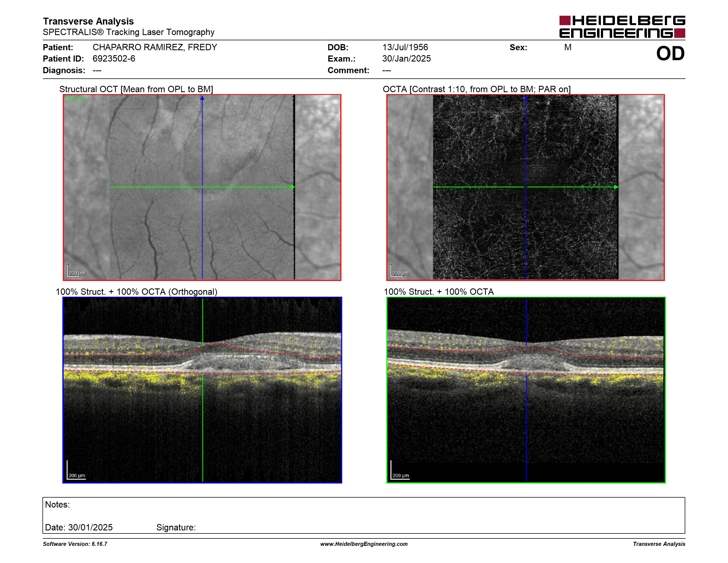Click the Structural OCT en-face image
The width and height of the screenshot is (728, 563).
(x=202, y=187)
